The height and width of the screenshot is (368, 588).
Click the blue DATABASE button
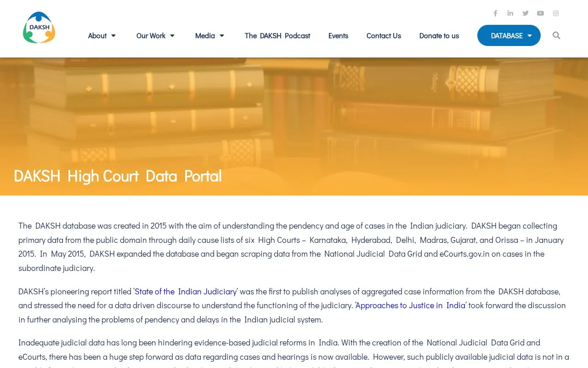(x=509, y=35)
